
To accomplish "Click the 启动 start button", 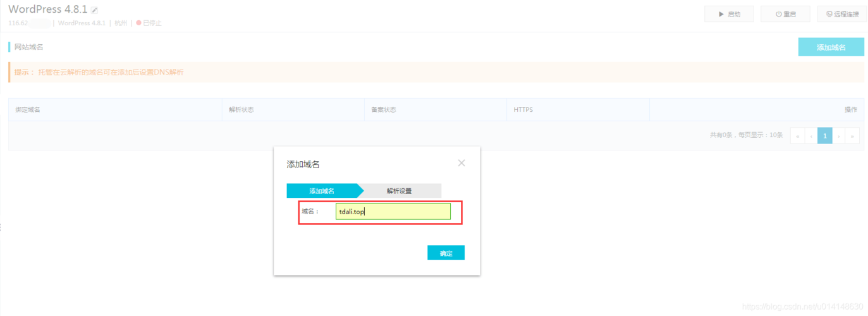I will 729,14.
